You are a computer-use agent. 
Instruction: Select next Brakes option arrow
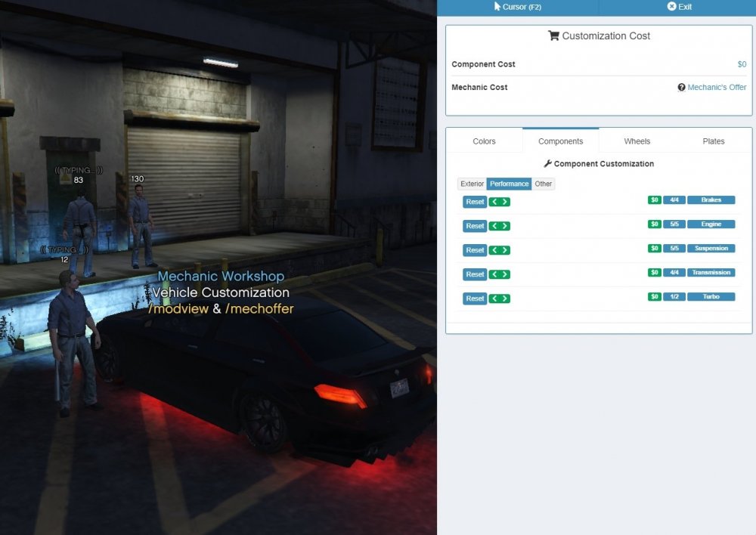[505, 202]
